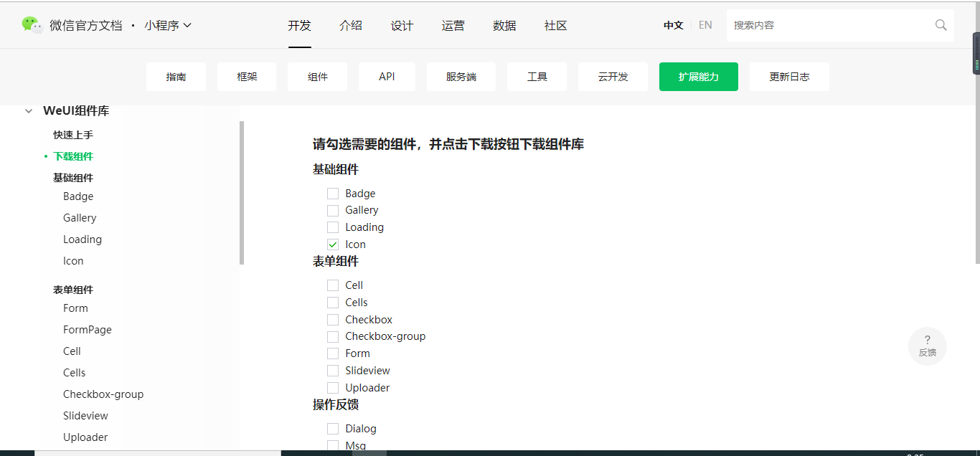Click the 云开发 navigation button

pos(612,76)
